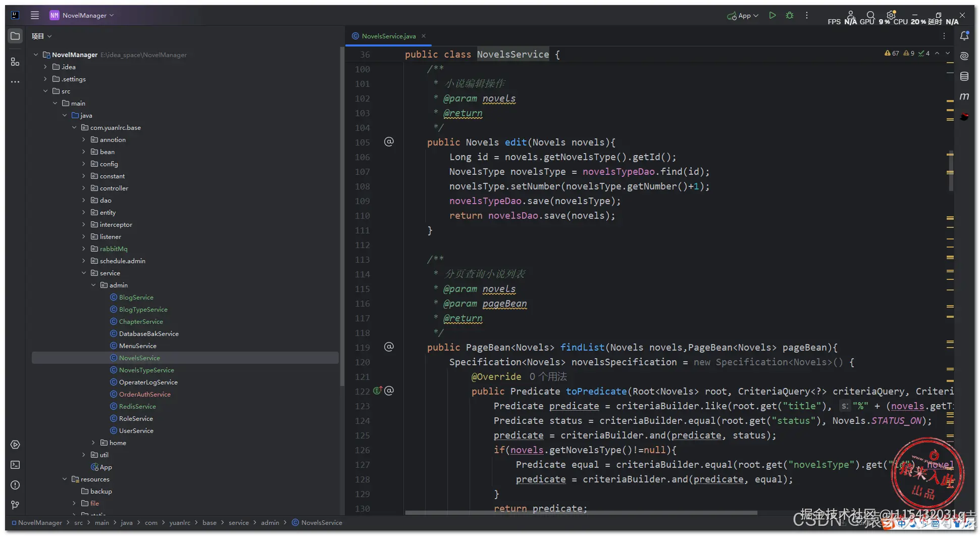980x536 pixels.
Task: Select OrderAuthService class in tree
Action: (145, 394)
